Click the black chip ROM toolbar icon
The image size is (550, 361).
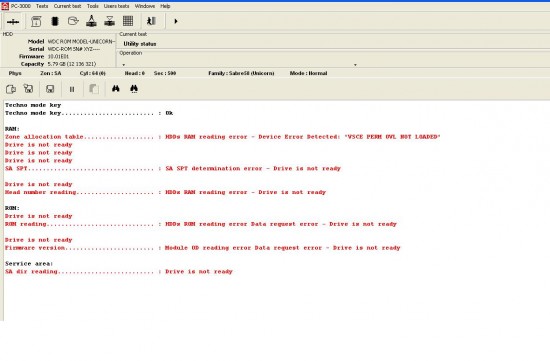55,21
